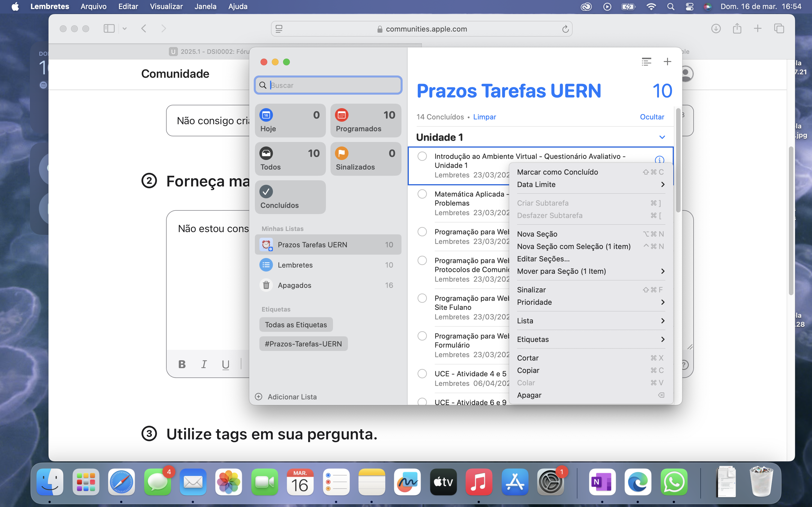The image size is (812, 507).
Task: Open the Concluídos smart list
Action: [290, 197]
